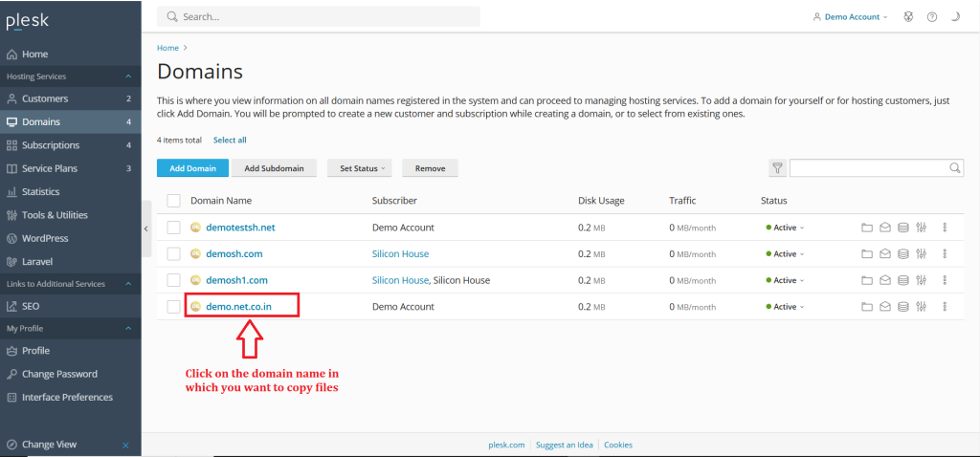Open mail icon for demosh1.com row
This screenshot has width=980, height=457.
tap(885, 280)
